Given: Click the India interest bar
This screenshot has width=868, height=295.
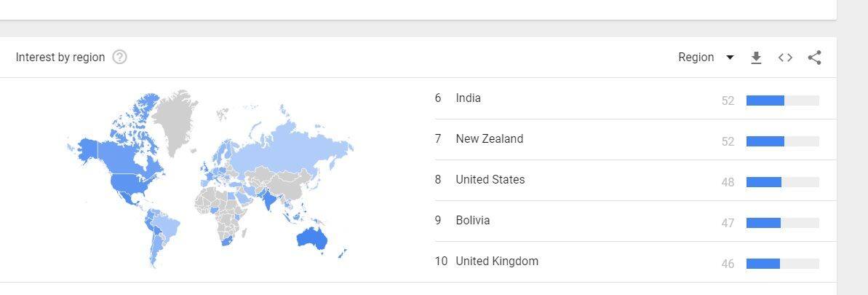Looking at the screenshot, I should point(783,101).
